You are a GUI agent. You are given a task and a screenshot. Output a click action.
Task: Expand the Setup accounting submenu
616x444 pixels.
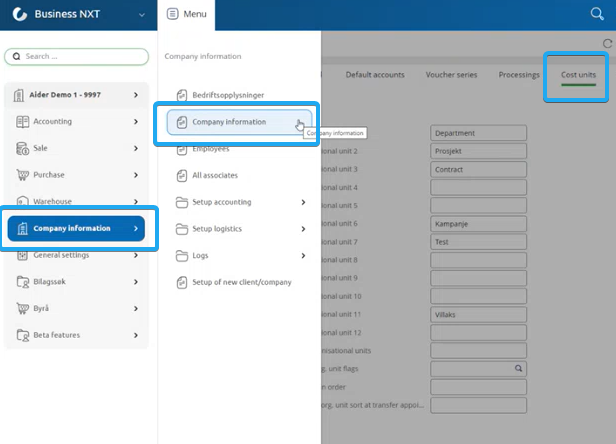pyautogui.click(x=303, y=202)
